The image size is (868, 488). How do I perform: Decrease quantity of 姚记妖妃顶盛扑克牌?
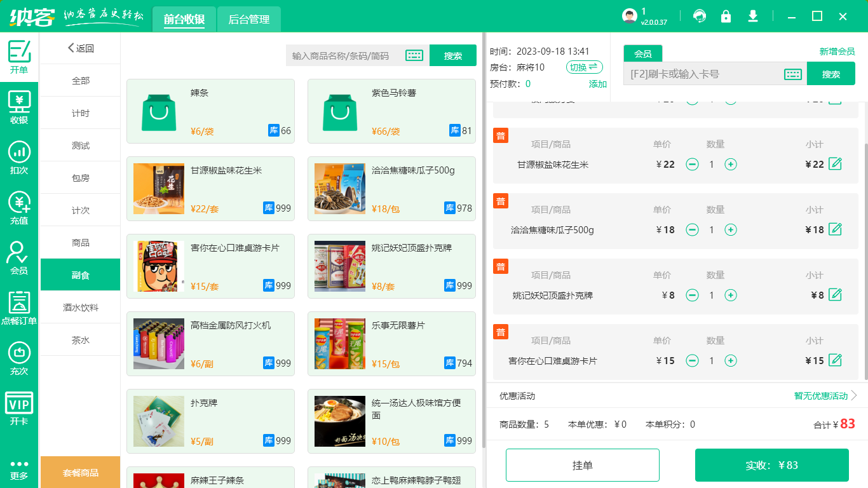coord(693,295)
